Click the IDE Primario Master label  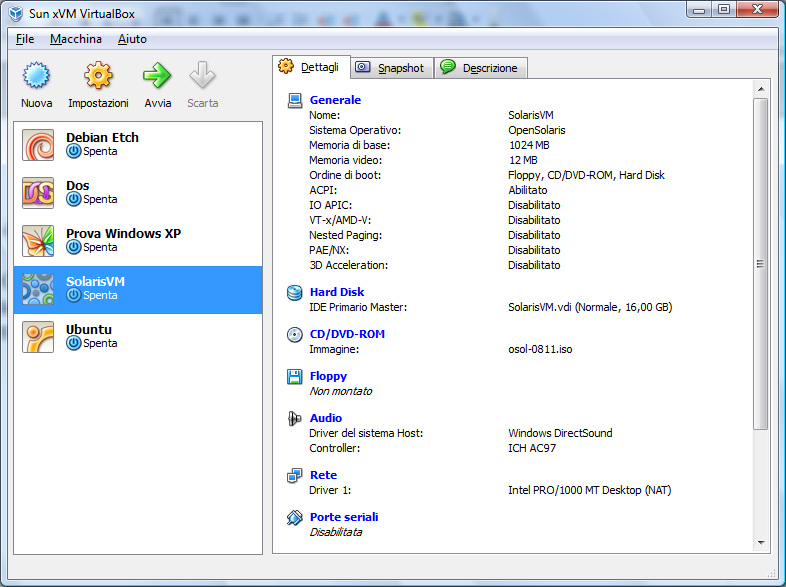pos(358,307)
